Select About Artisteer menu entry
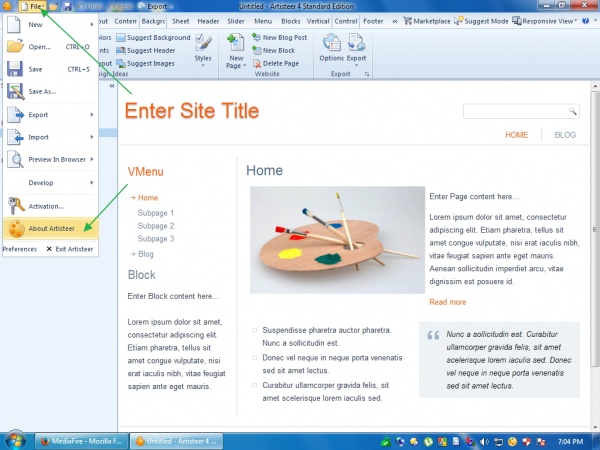Screen dimensions: 600x450 point(51,228)
